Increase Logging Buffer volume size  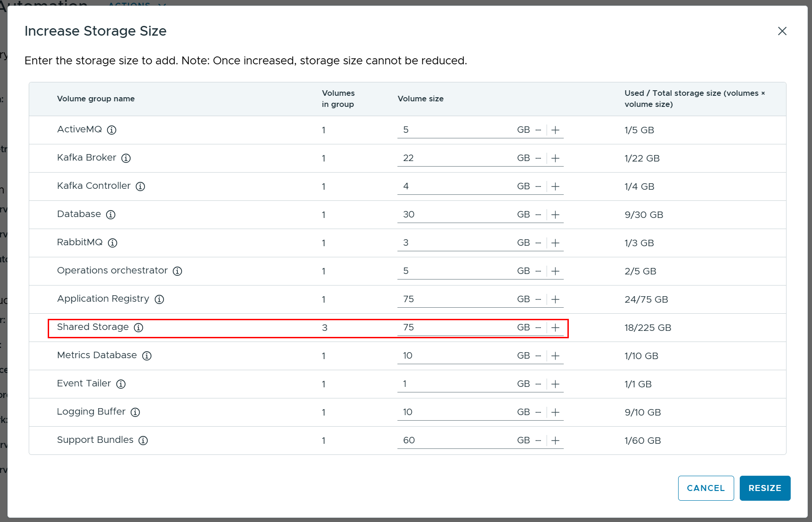click(555, 412)
